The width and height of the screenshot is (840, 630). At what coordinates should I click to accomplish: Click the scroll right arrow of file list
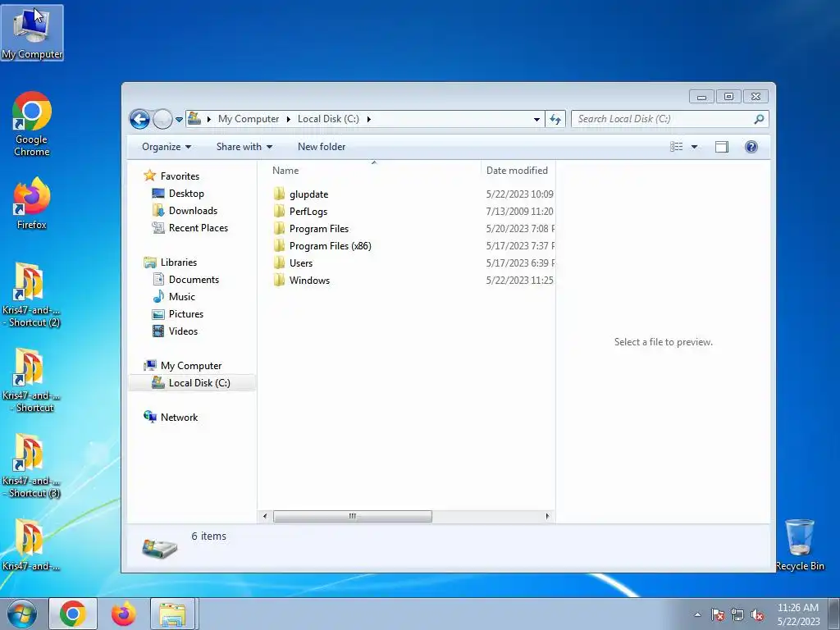[547, 517]
